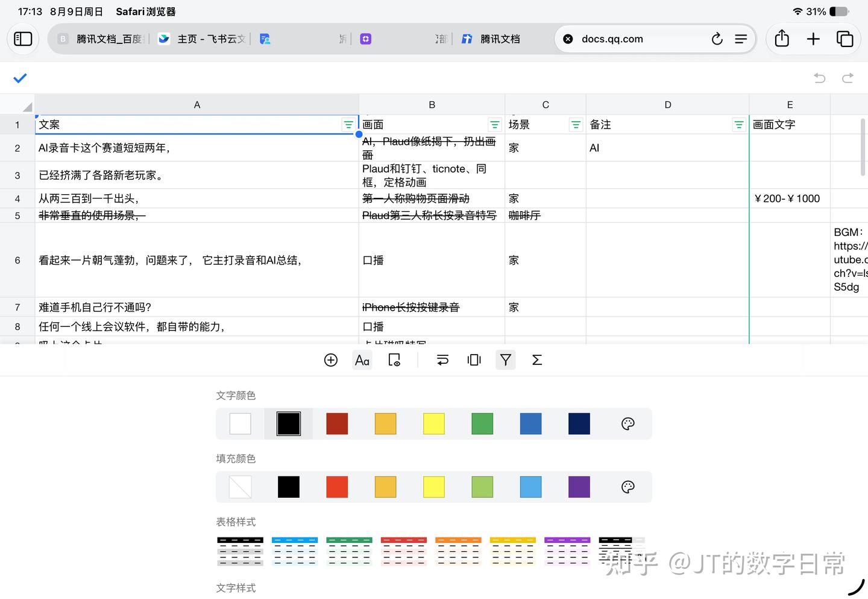868x599 pixels.
Task: Select row 6 header
Action: pos(17,260)
